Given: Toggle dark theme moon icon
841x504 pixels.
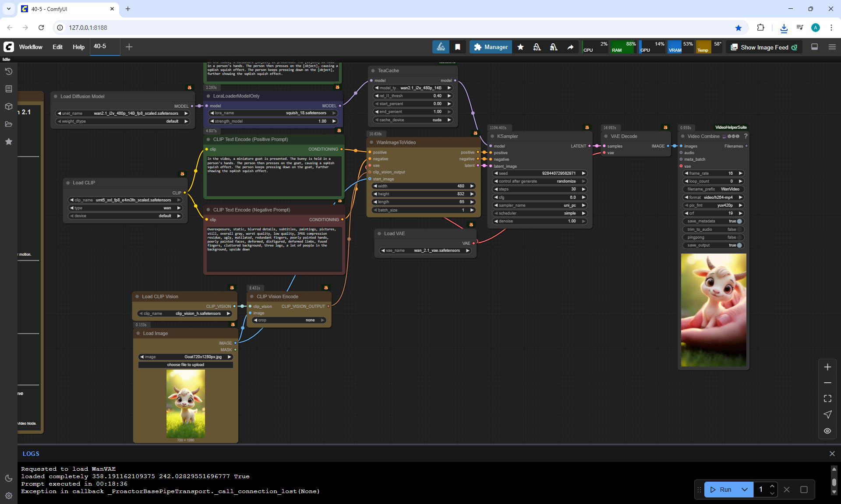Looking at the screenshot, I should click(9, 478).
